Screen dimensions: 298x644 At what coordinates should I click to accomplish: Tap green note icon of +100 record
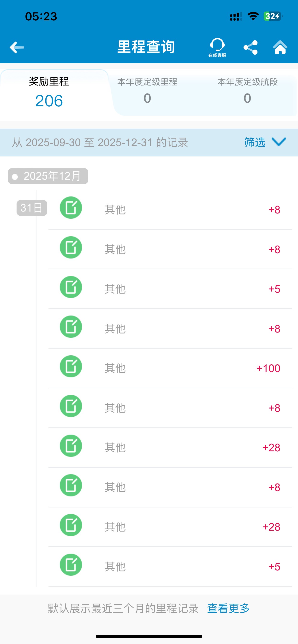[71, 366]
